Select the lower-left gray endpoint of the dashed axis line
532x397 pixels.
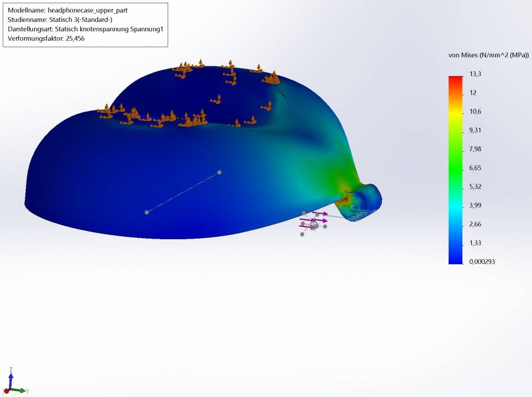(147, 212)
